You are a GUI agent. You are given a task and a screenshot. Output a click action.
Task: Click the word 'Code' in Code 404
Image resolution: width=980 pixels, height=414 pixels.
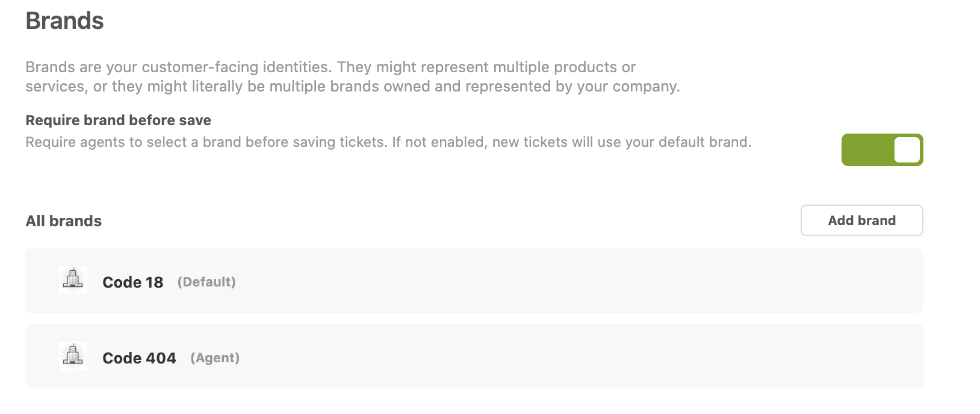[119, 358]
